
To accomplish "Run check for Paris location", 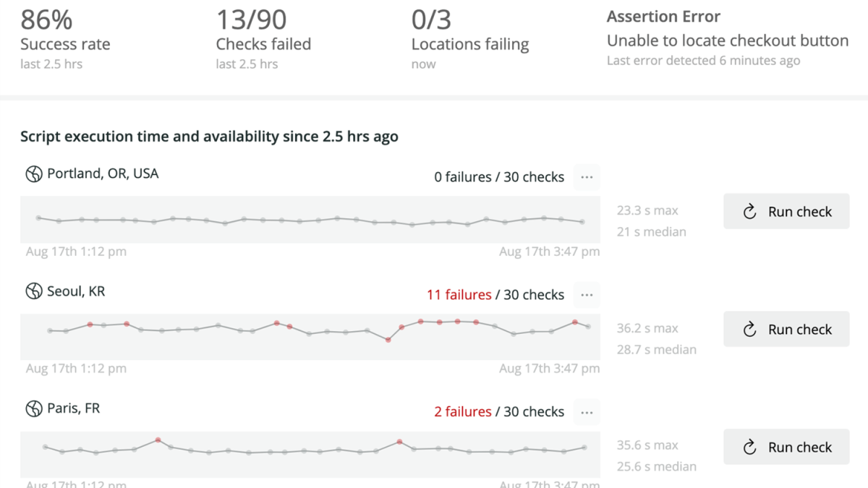I will pos(786,448).
